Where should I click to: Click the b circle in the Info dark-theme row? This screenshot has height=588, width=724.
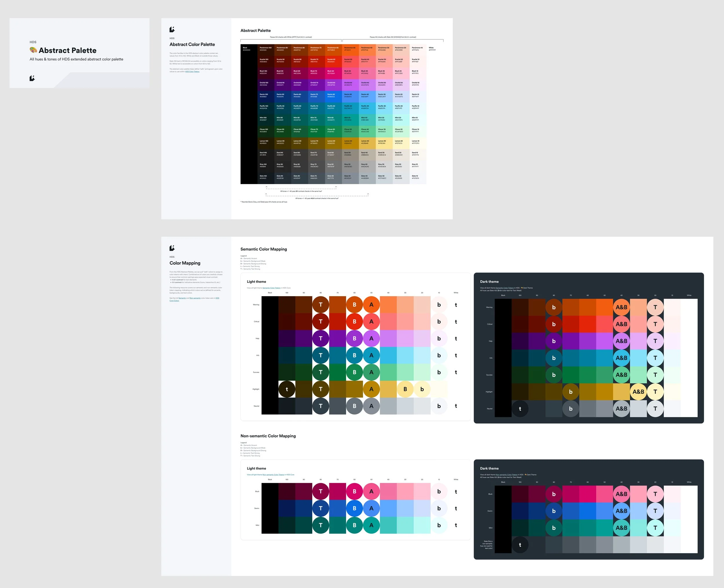click(x=554, y=358)
